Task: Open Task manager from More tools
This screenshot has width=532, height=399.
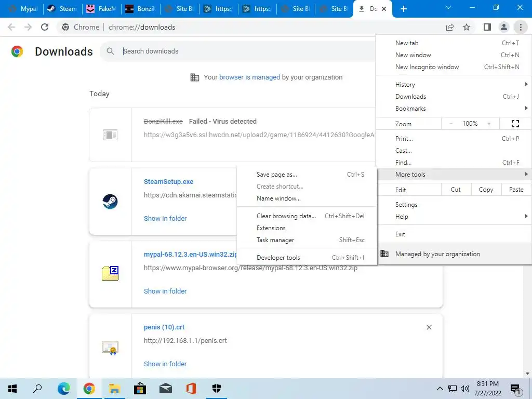Action: (x=307, y=240)
